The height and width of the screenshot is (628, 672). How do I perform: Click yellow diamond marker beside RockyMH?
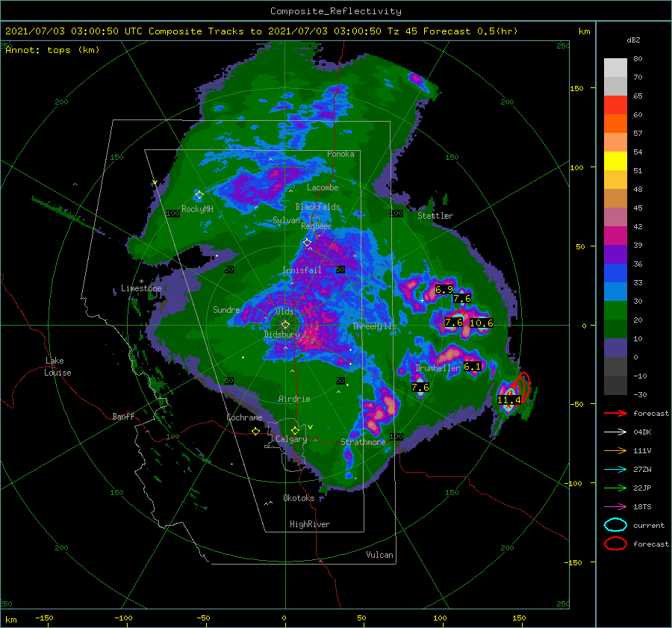pos(199,195)
